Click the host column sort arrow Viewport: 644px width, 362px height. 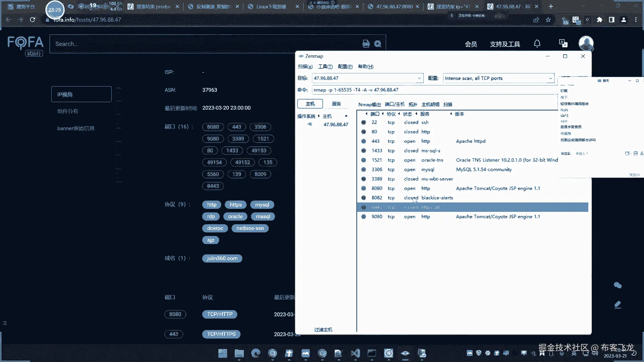(x=346, y=116)
